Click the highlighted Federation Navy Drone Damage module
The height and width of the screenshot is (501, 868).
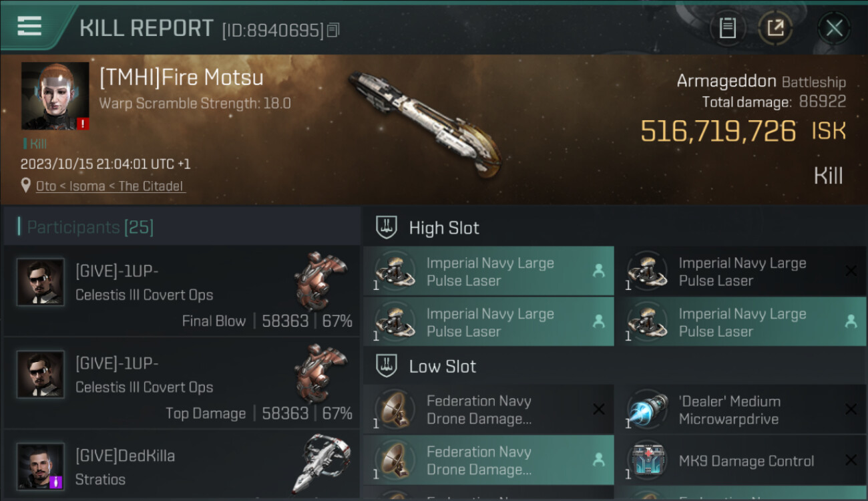[488, 460]
